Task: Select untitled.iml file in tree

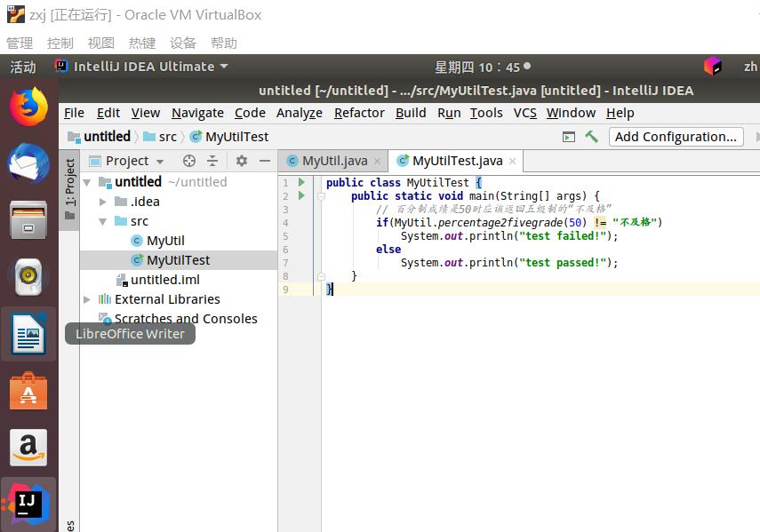Action: [164, 280]
